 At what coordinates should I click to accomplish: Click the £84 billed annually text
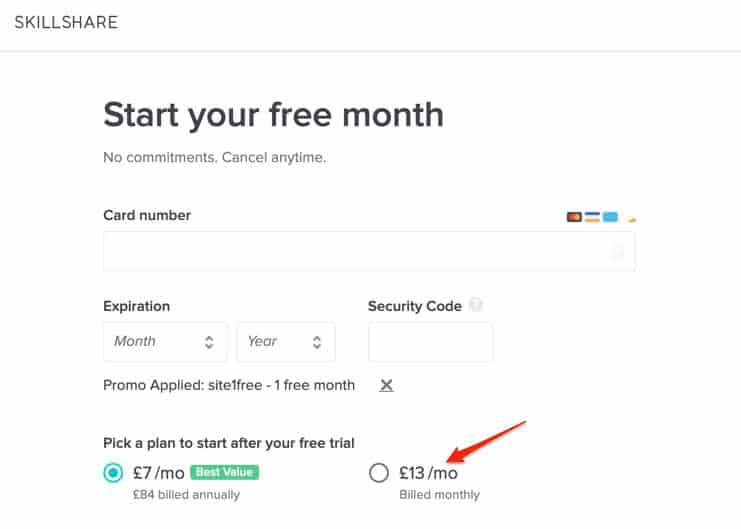coord(186,495)
